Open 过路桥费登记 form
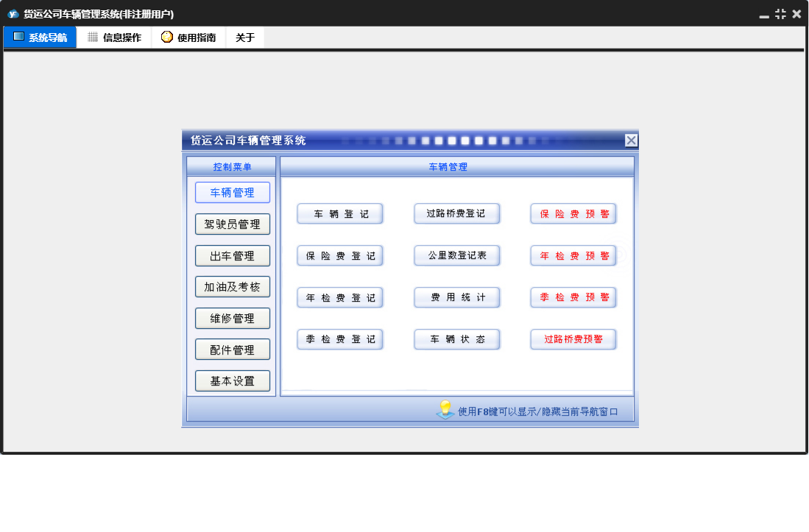Image resolution: width=809 pixels, height=532 pixels. [x=457, y=213]
